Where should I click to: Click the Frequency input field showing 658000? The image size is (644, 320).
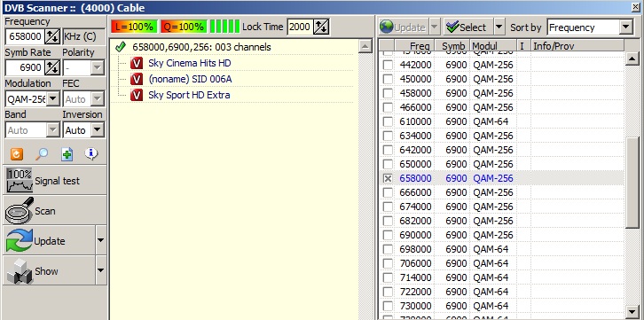coord(25,36)
